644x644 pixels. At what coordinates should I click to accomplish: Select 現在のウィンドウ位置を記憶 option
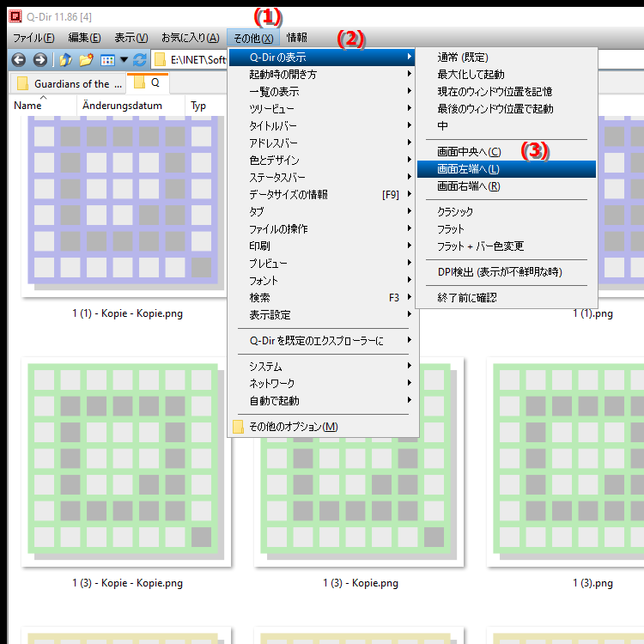(507, 92)
